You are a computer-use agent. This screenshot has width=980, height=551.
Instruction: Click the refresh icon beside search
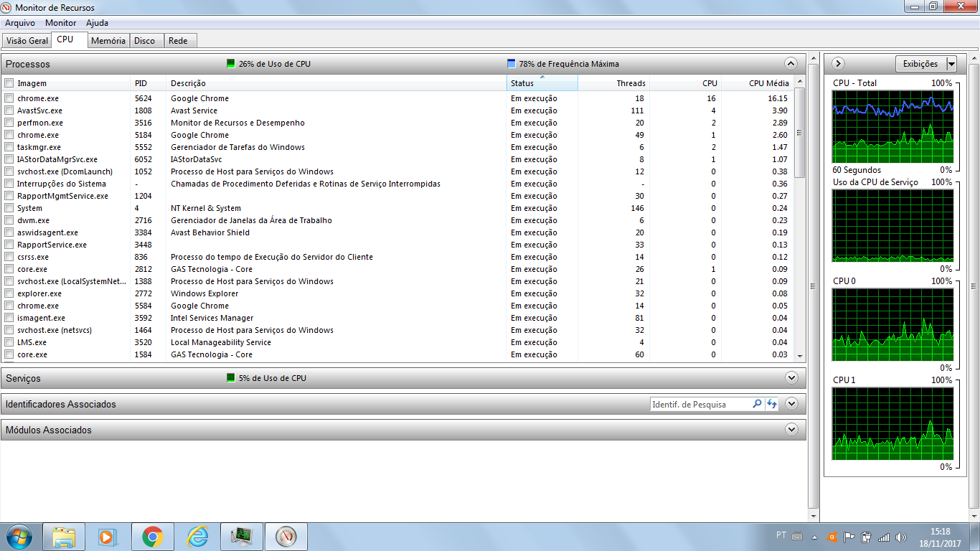[x=772, y=404]
